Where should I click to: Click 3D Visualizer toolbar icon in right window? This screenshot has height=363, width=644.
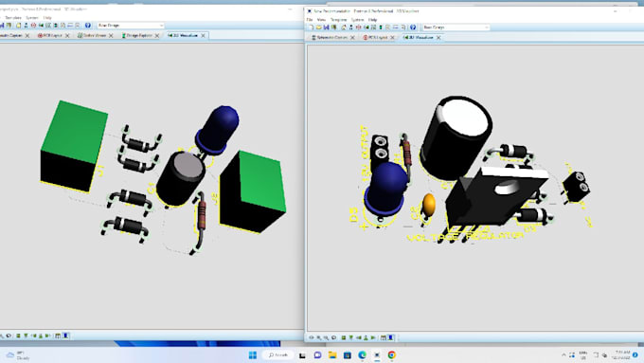(367, 27)
